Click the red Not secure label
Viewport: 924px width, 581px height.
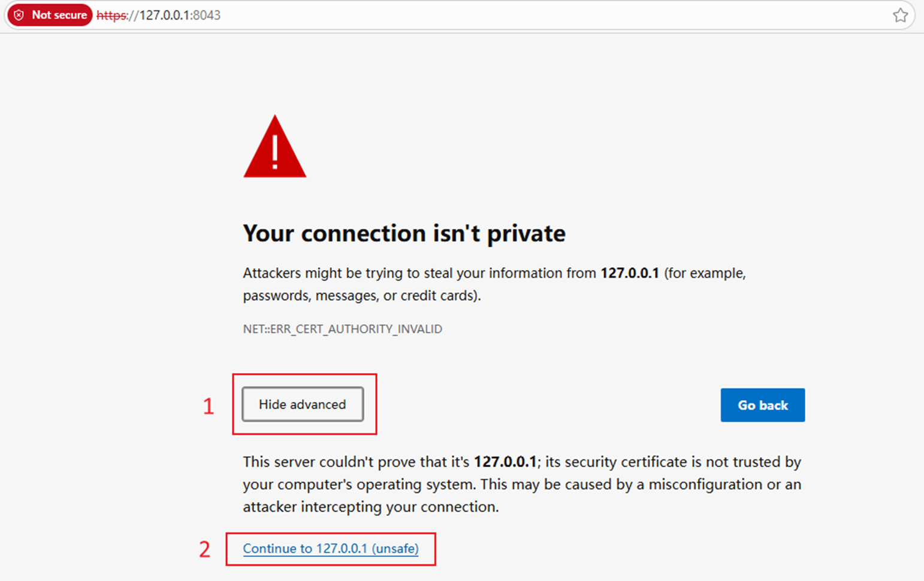pos(56,15)
